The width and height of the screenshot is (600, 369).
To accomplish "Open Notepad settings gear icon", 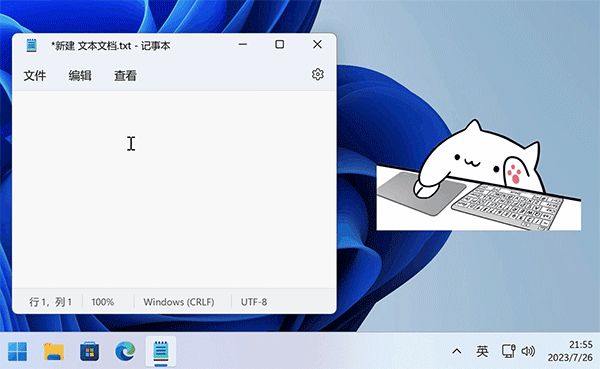I will pos(317,74).
